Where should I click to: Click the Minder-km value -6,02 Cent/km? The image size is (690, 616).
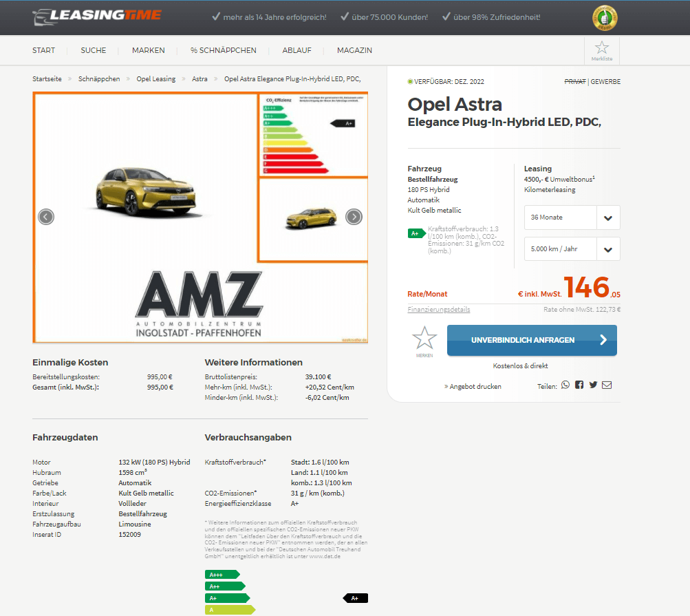coord(327,398)
